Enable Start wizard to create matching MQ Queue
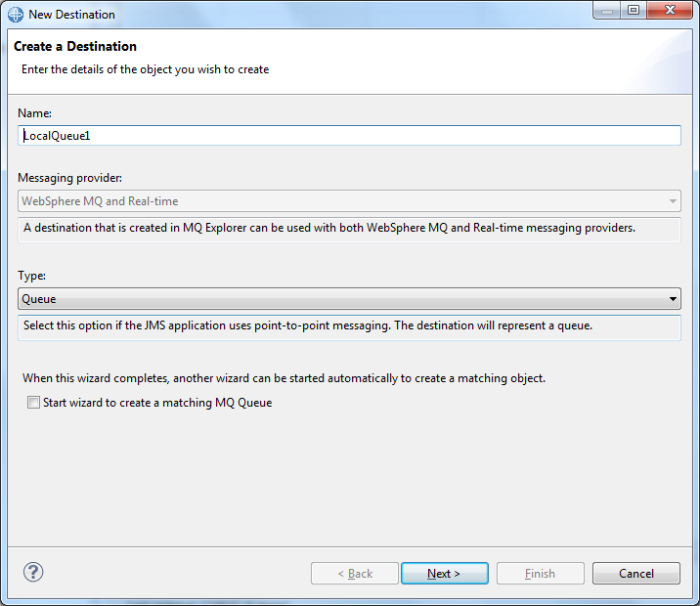 [x=34, y=403]
